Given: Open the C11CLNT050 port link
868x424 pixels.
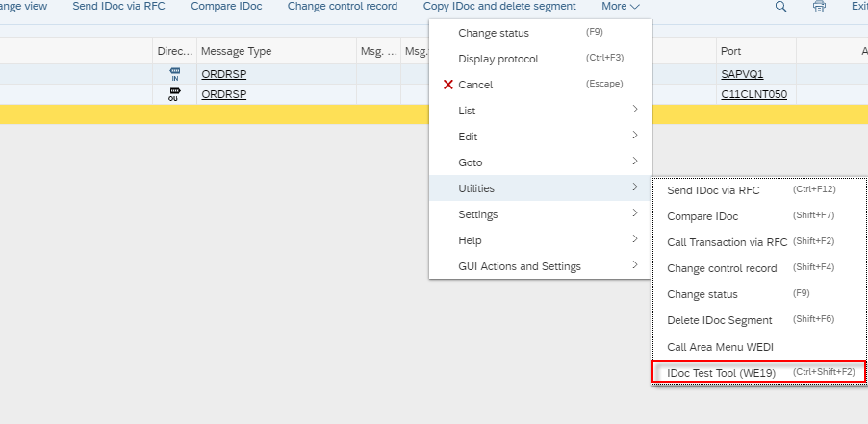Looking at the screenshot, I should pyautogui.click(x=753, y=94).
